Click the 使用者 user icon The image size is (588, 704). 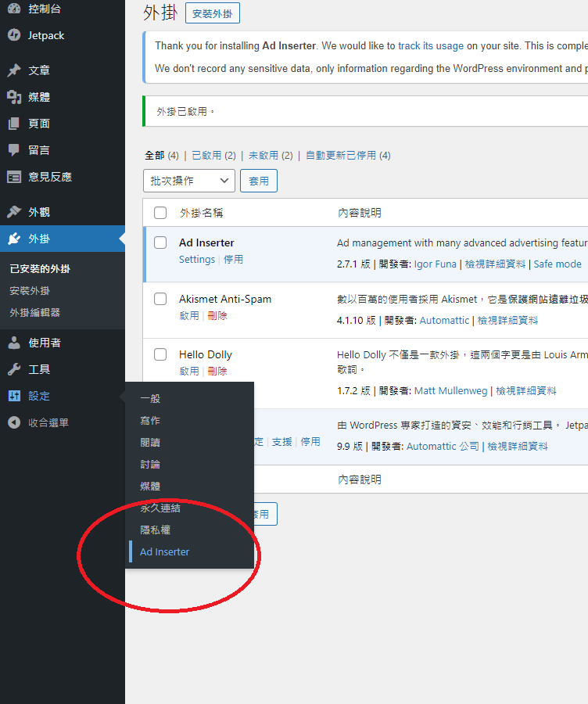pos(13,343)
